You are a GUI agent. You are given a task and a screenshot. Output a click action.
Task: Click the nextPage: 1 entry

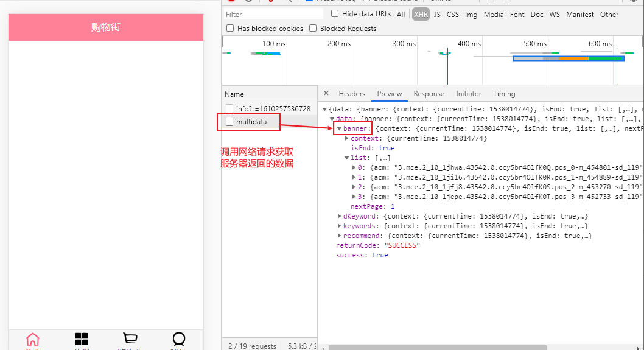point(373,206)
